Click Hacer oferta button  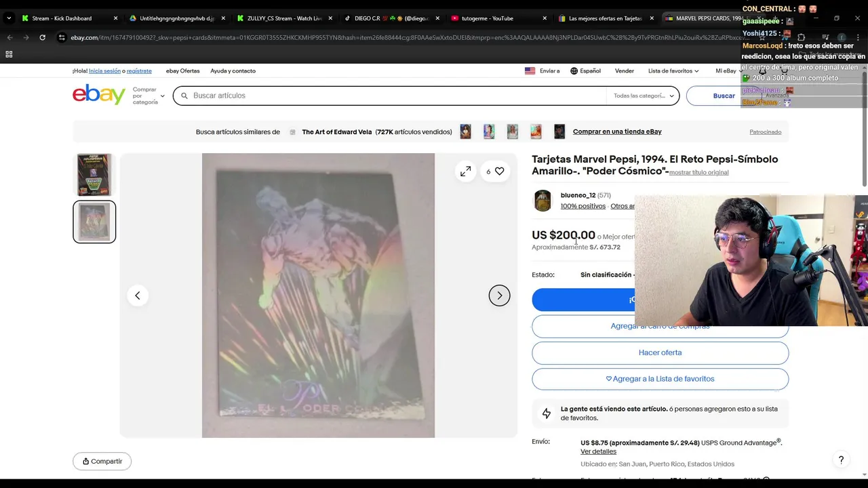660,352
